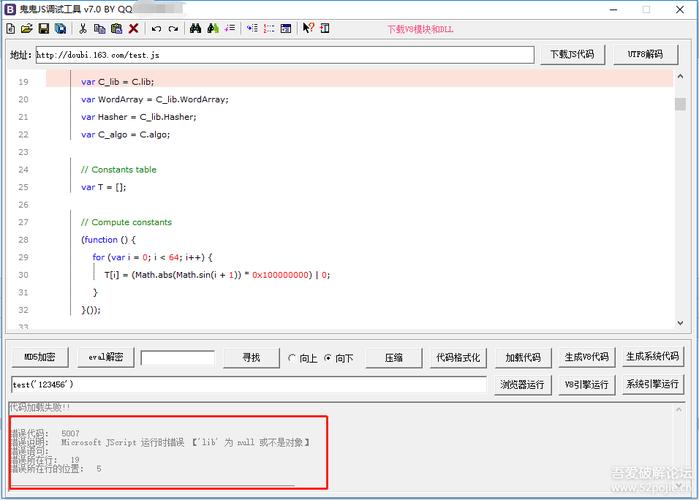Open a file with the folder icon
699x500 pixels.
pyautogui.click(x=27, y=29)
